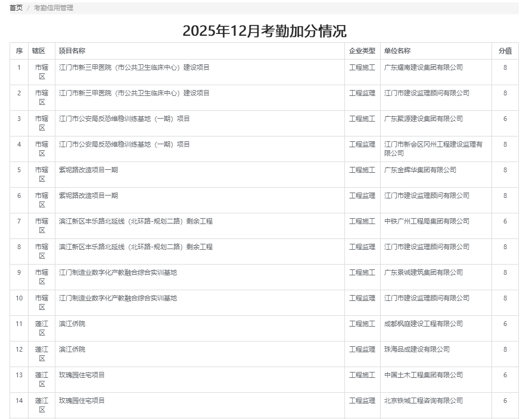Click the 单位名称 column header

tap(397, 51)
